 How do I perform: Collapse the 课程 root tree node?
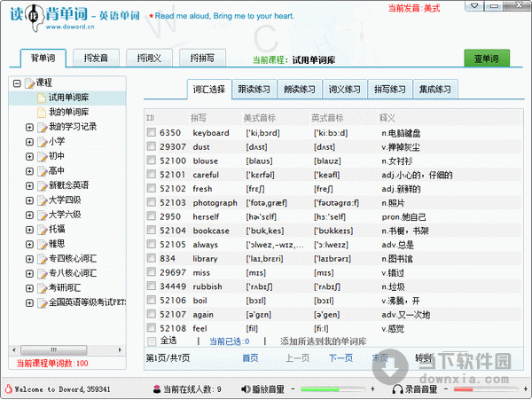pos(17,83)
